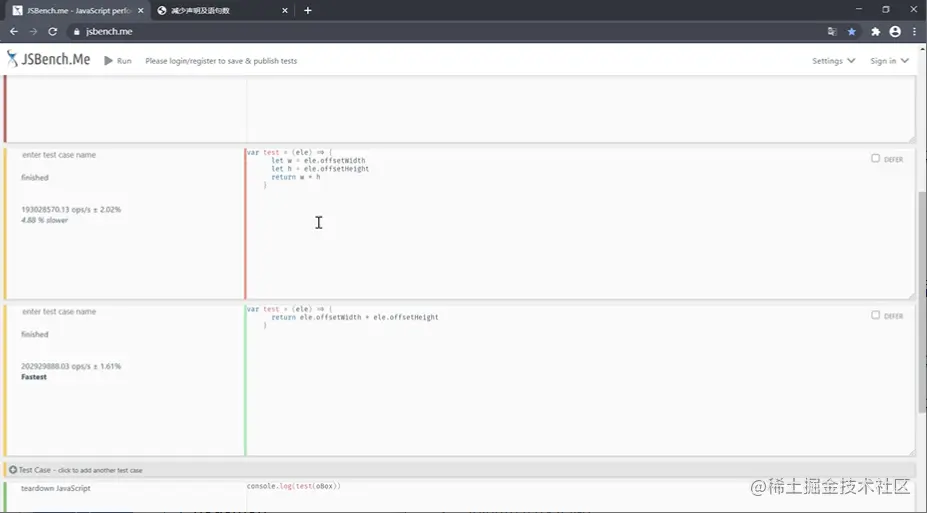Click the resize handle of the fastest test editor
This screenshot has height=513, width=927.
click(911, 452)
